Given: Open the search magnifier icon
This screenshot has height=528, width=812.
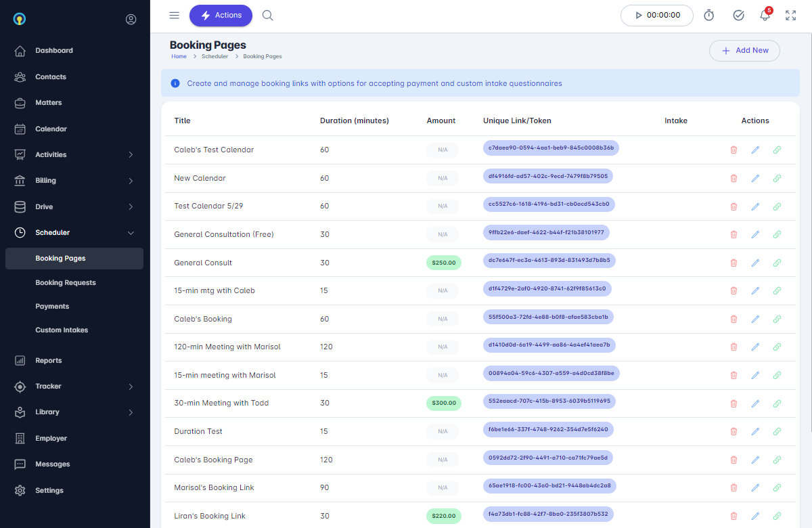Looking at the screenshot, I should pos(268,16).
